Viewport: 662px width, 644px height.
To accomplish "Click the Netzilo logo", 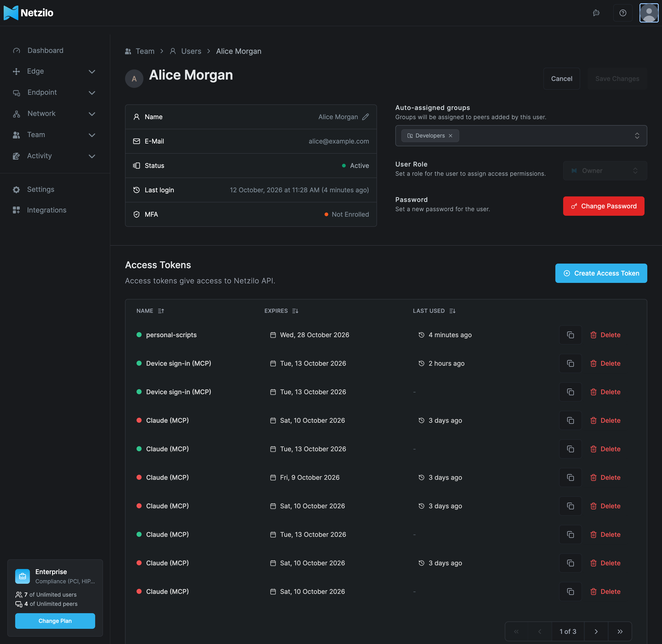I will click(29, 13).
